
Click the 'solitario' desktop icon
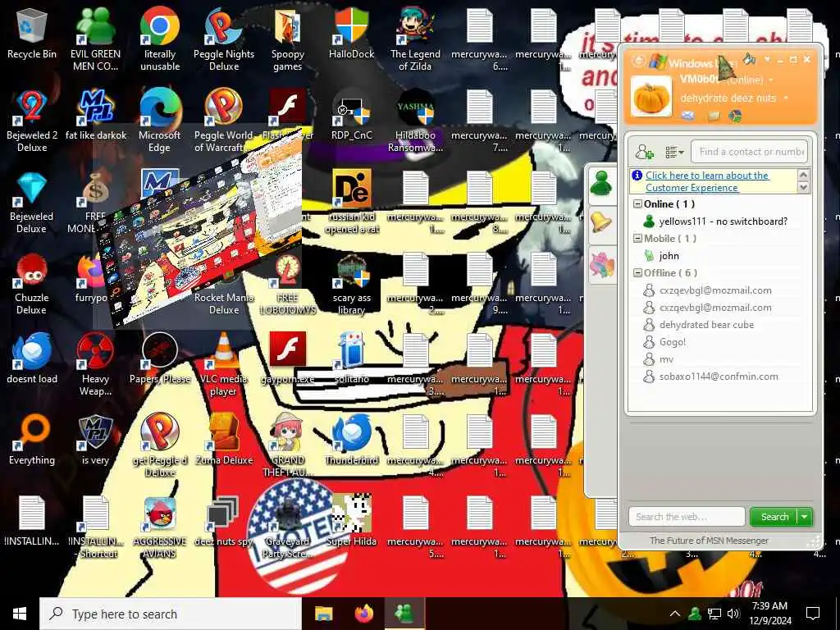(351, 359)
